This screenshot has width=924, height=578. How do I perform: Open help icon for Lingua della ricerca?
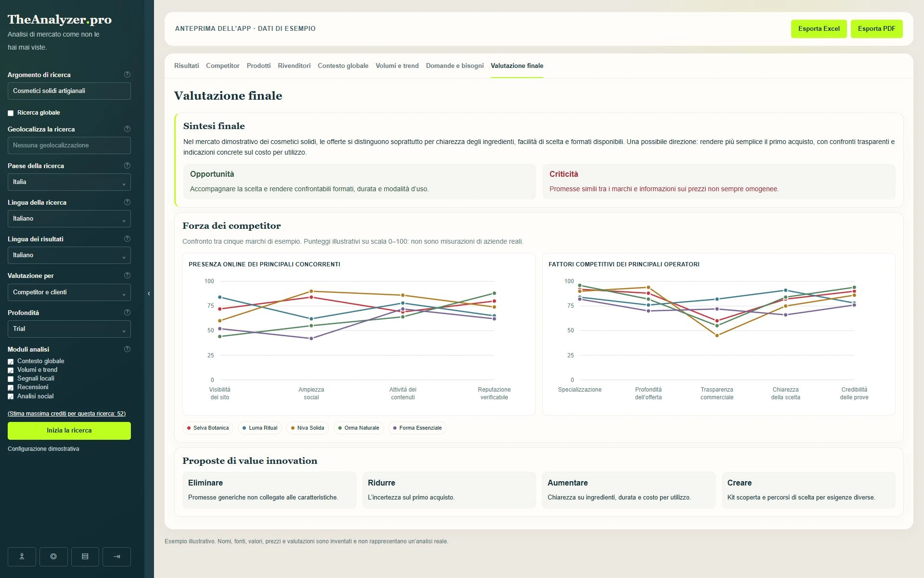pyautogui.click(x=127, y=202)
